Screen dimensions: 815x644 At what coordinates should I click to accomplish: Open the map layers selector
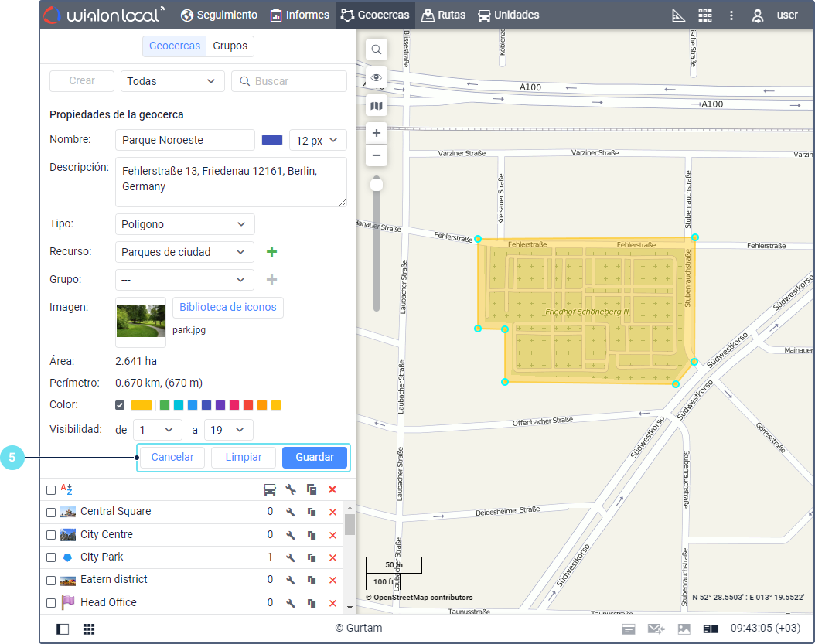click(x=377, y=106)
